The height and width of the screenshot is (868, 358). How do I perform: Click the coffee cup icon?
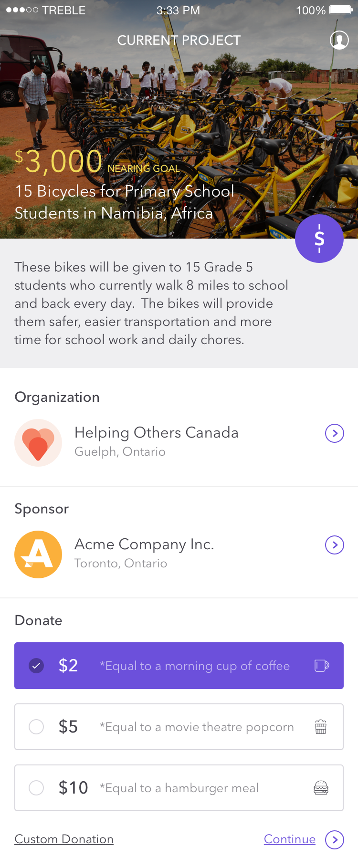pos(322,666)
